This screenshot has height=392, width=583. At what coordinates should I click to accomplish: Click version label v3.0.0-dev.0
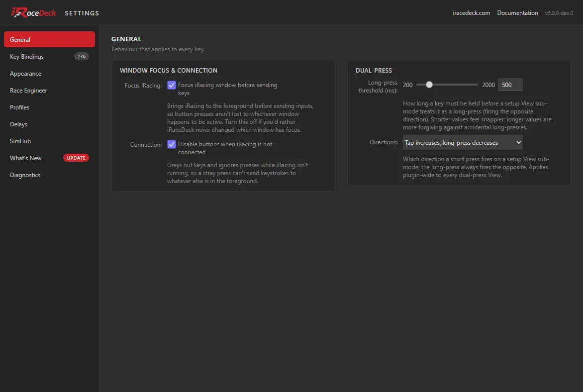[559, 13]
